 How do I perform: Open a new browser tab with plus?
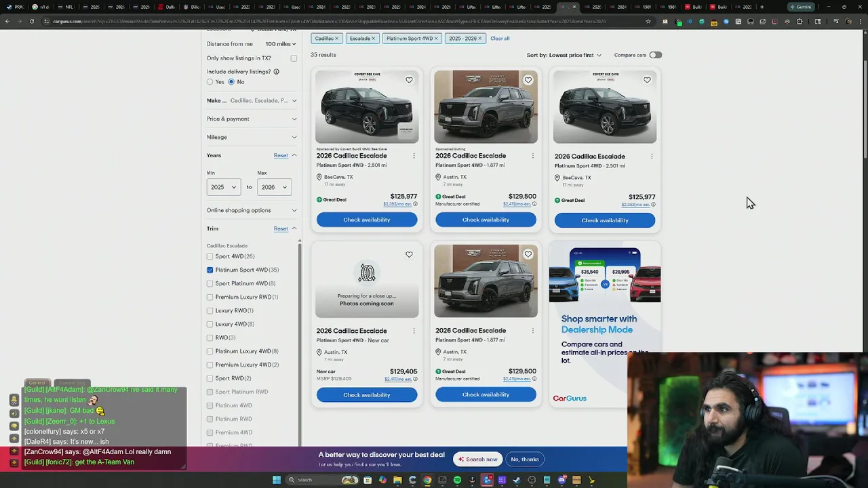tap(762, 7)
